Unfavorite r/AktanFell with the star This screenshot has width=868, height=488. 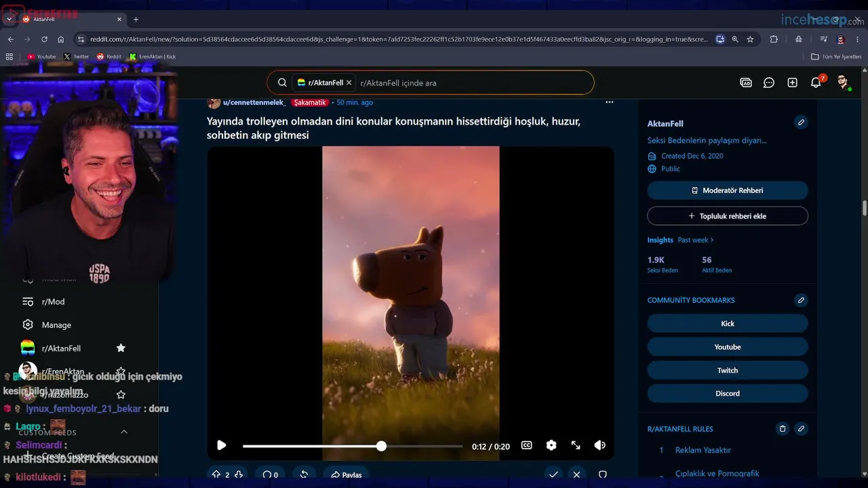[121, 348]
